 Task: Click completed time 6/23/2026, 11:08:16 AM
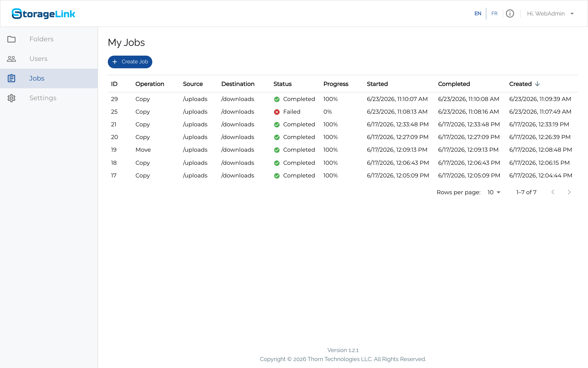click(x=468, y=112)
